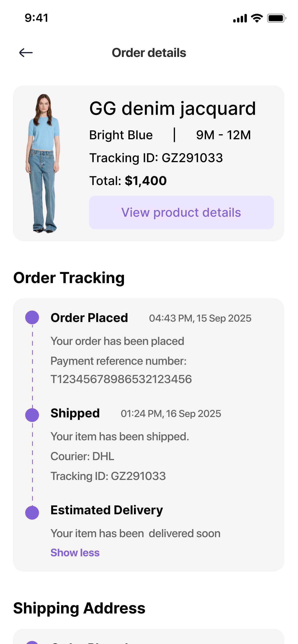
Task: Tap the Courier: DHL line
Action: (x=82, y=456)
